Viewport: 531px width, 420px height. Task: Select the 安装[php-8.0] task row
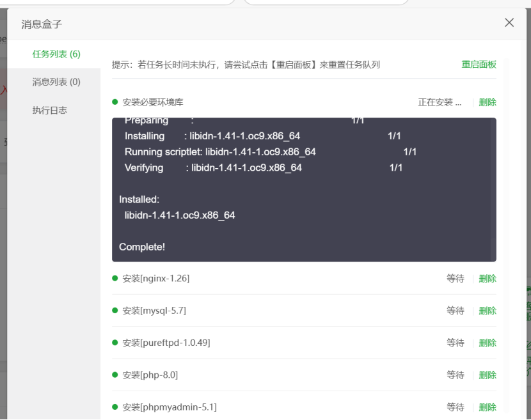pos(304,375)
